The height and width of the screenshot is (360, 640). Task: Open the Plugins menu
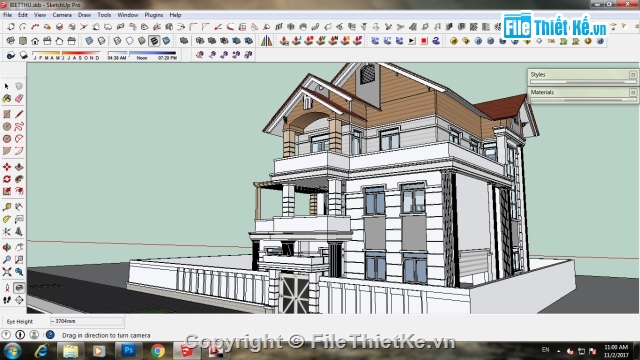point(153,15)
